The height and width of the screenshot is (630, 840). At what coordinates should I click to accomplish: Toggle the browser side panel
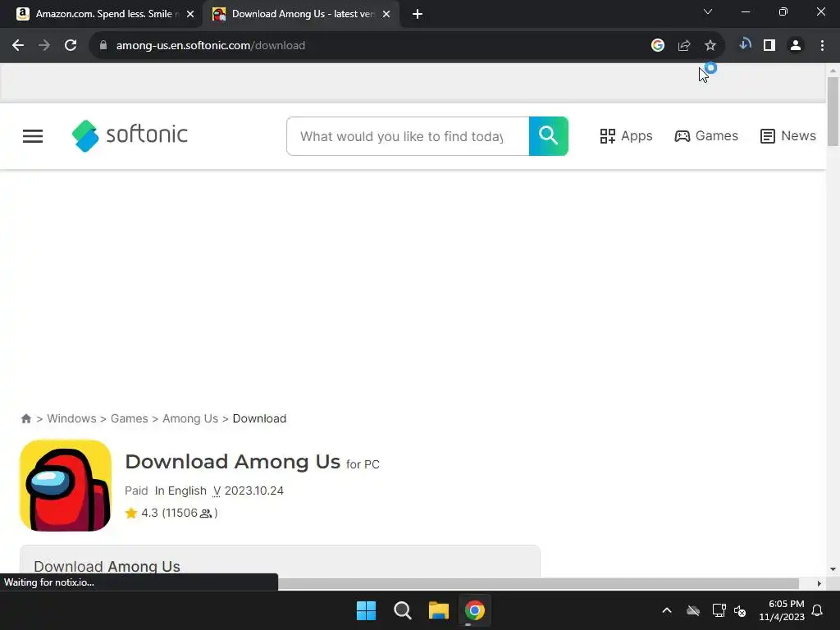(x=769, y=46)
